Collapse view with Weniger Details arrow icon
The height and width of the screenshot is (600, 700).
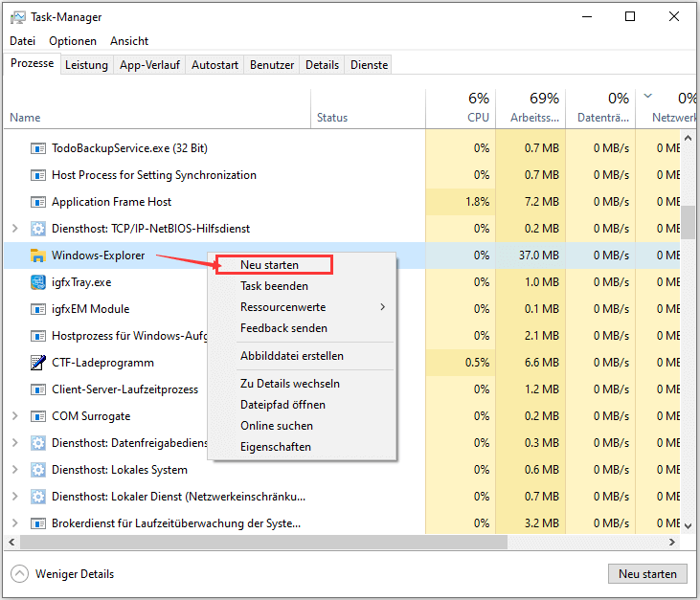[19, 573]
